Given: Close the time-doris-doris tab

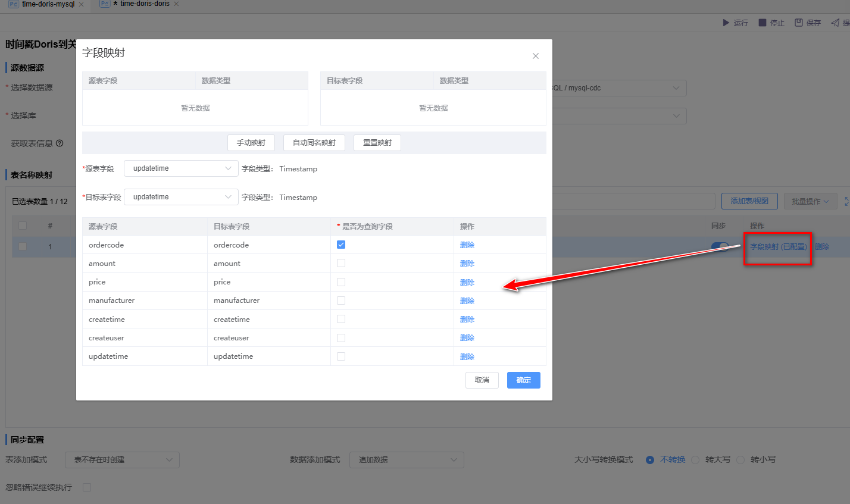Looking at the screenshot, I should point(176,4).
